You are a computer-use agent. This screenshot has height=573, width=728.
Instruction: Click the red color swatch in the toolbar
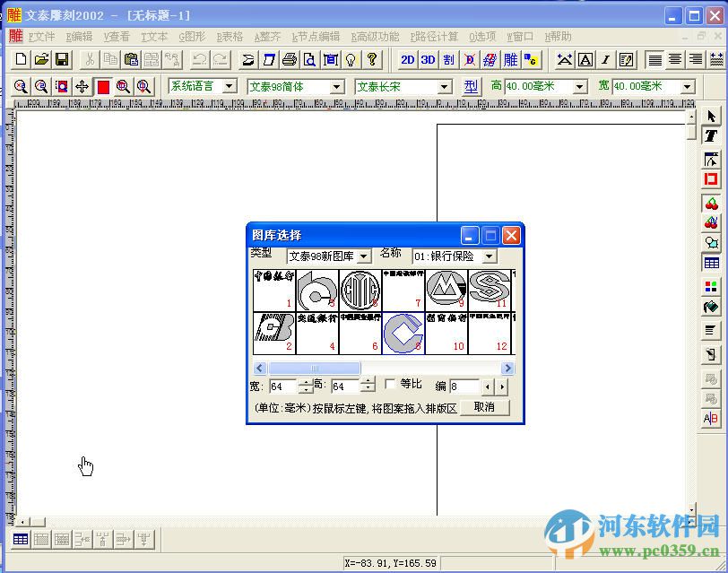103,86
